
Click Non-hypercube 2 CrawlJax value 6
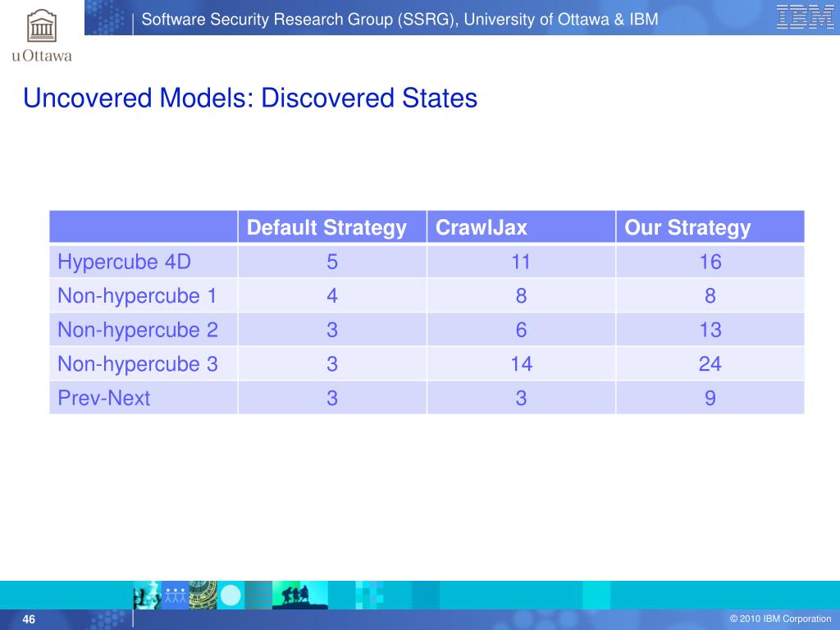pyautogui.click(x=521, y=330)
